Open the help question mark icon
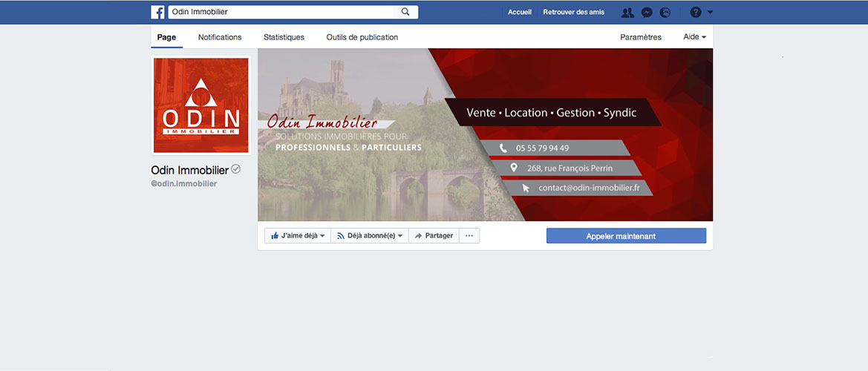 coord(696,12)
